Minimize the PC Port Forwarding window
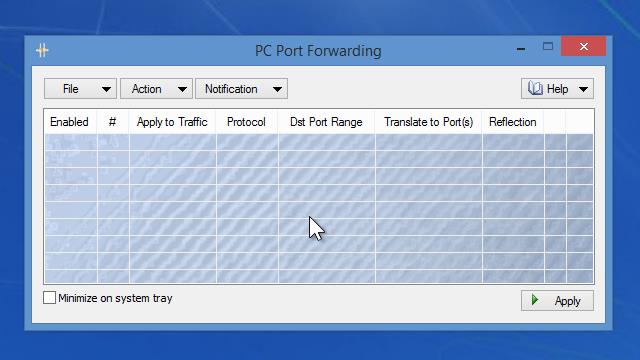 coord(521,49)
